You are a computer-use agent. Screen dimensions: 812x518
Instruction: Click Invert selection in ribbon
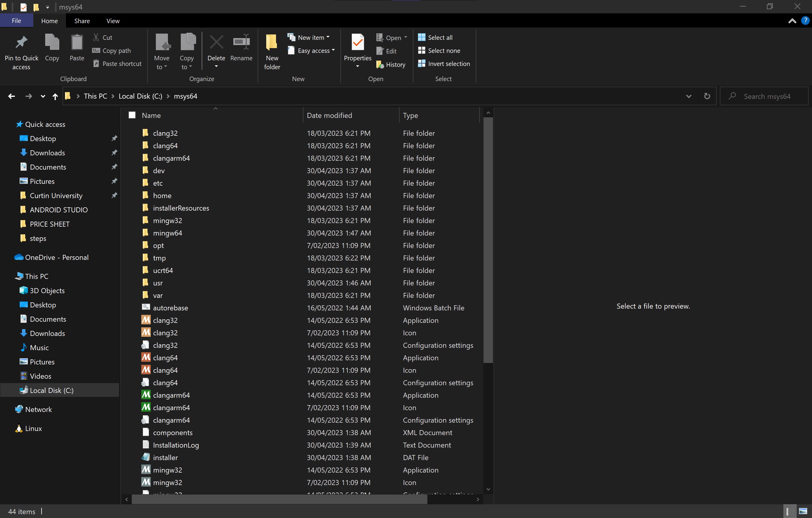pos(444,64)
